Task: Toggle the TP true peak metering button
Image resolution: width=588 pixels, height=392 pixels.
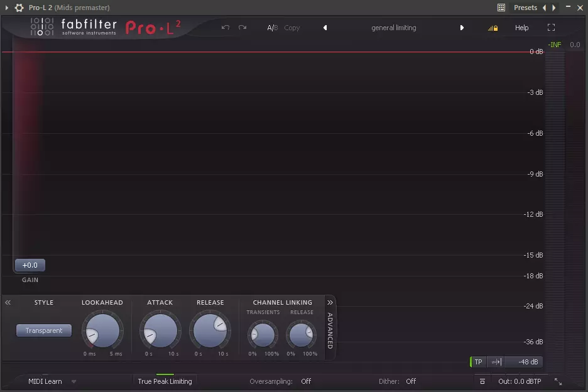Action: [478, 362]
